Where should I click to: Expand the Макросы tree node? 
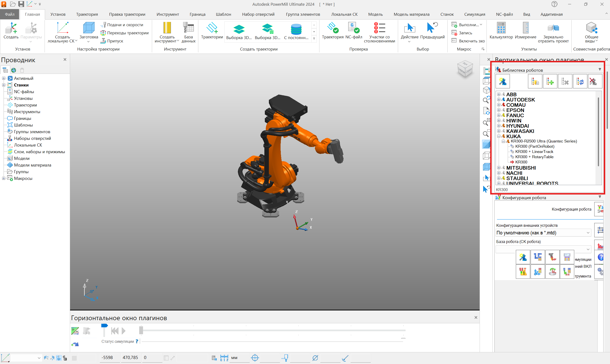tap(4, 178)
